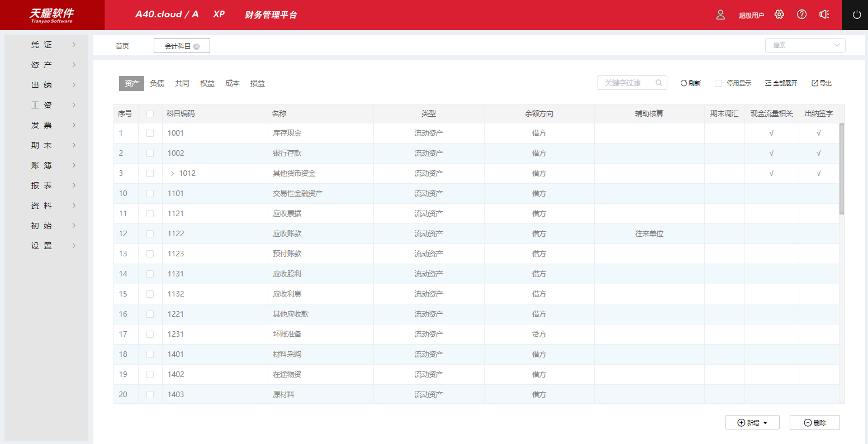Image resolution: width=868 pixels, height=444 pixels.
Task: Check the box for row 1012 其他货币资金
Action: click(150, 174)
